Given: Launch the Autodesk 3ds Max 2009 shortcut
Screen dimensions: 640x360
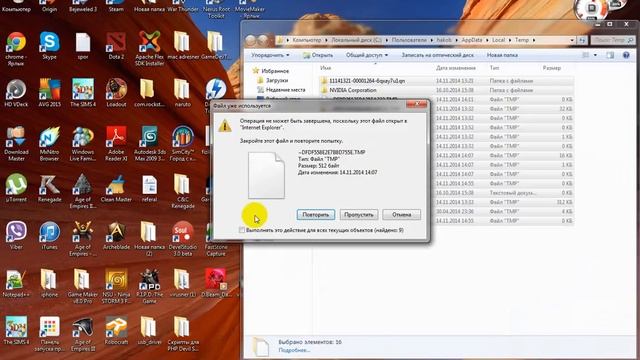Looking at the screenshot, I should [149, 144].
